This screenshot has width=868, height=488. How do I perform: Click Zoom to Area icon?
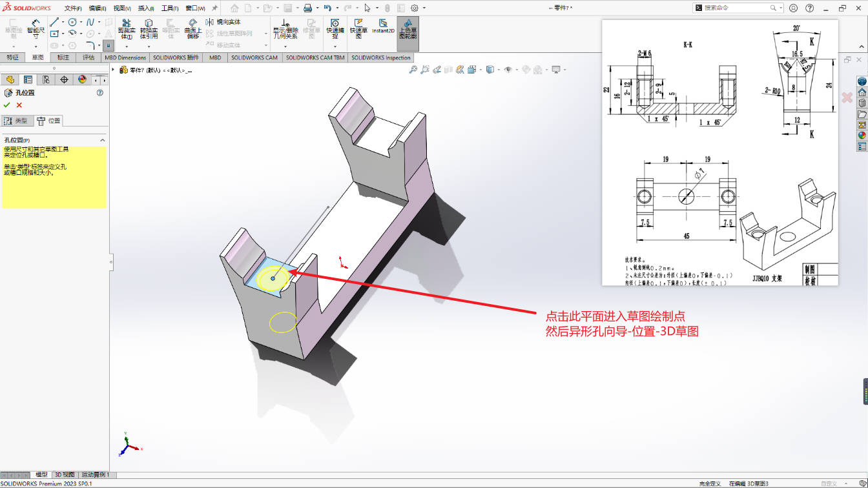coord(425,70)
